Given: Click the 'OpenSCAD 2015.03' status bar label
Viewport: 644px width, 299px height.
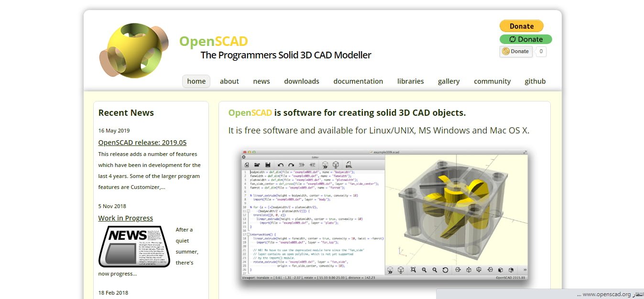Looking at the screenshot, I should click(x=510, y=277).
